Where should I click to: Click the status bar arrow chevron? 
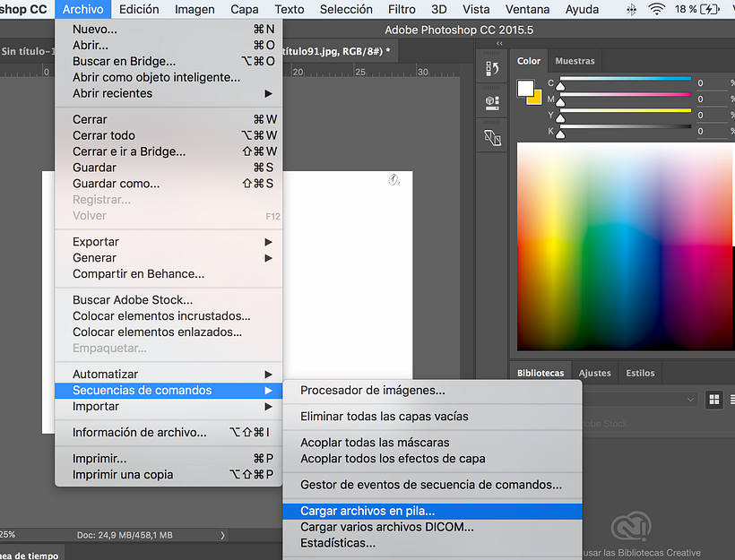(x=222, y=535)
